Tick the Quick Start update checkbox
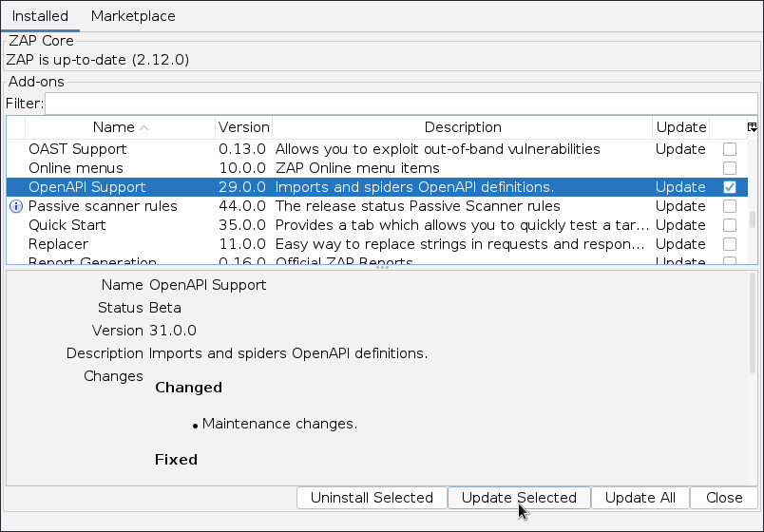The width and height of the screenshot is (764, 532). pyautogui.click(x=730, y=225)
